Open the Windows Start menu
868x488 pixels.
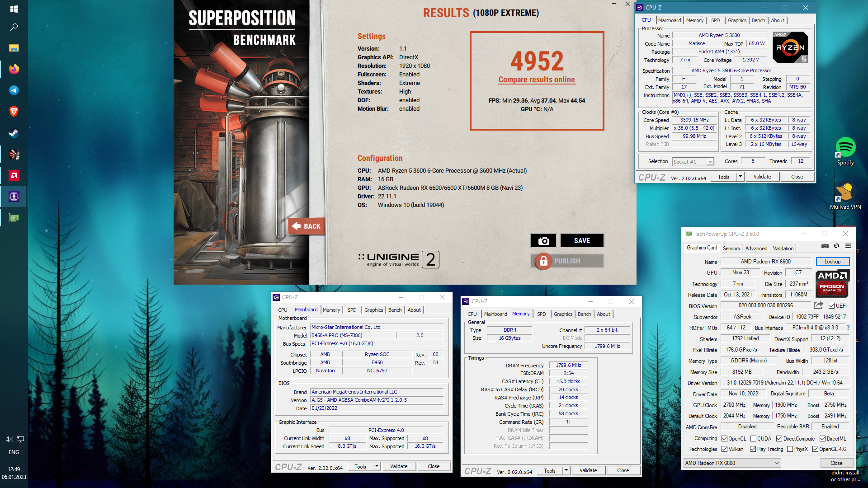pyautogui.click(x=14, y=9)
